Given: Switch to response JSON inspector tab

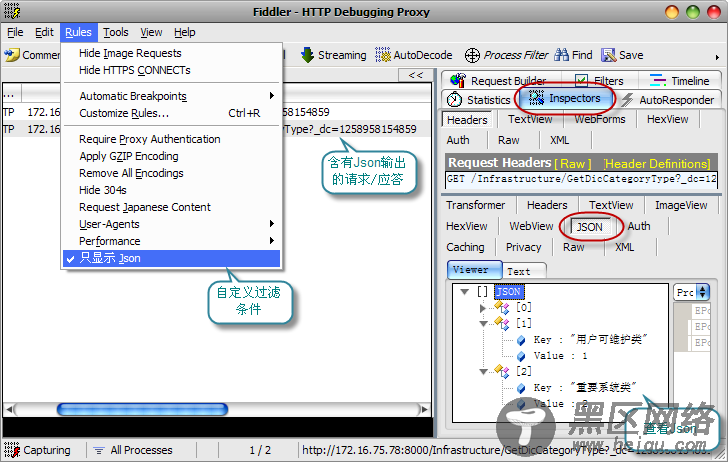Looking at the screenshot, I should [x=590, y=227].
